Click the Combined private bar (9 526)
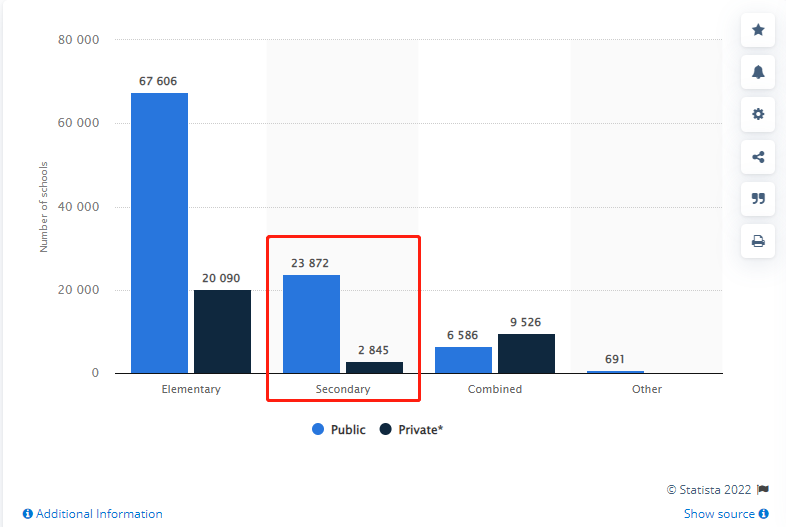This screenshot has width=786, height=527. click(x=526, y=354)
